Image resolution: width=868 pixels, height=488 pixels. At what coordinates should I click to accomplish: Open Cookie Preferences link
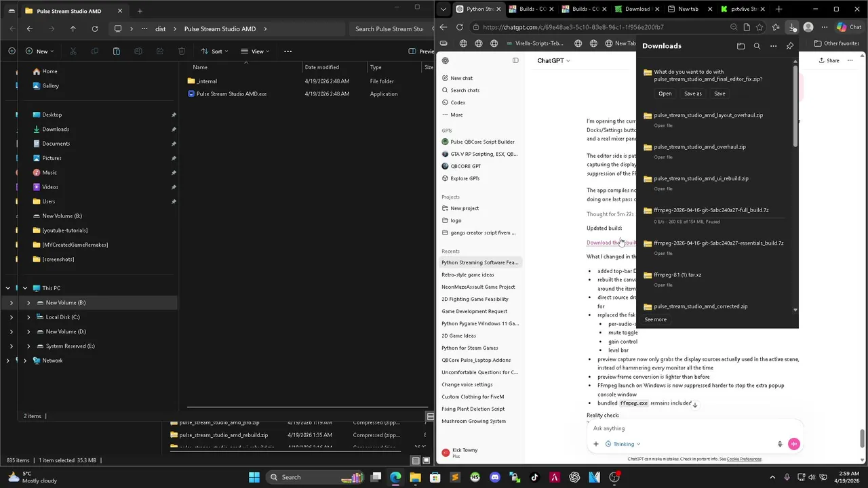pyautogui.click(x=744, y=459)
